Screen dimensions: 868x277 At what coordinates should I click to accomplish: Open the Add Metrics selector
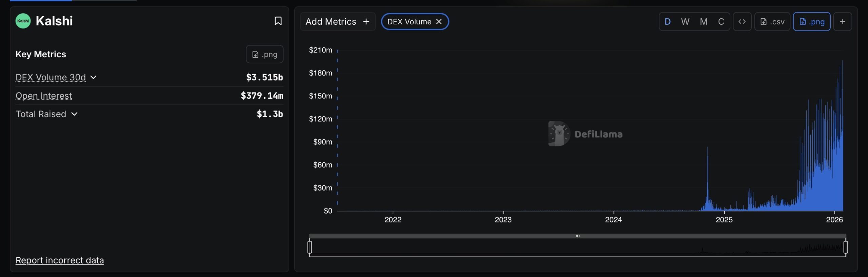[338, 21]
